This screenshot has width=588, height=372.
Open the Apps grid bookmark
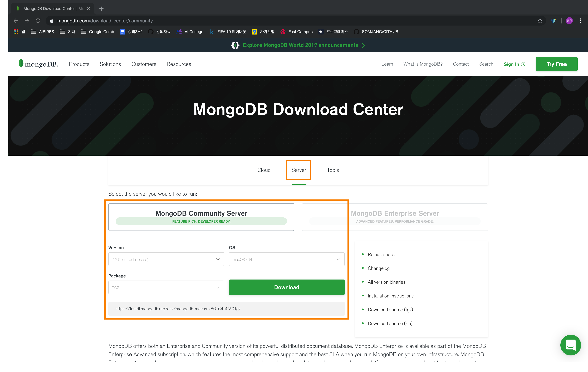click(19, 32)
